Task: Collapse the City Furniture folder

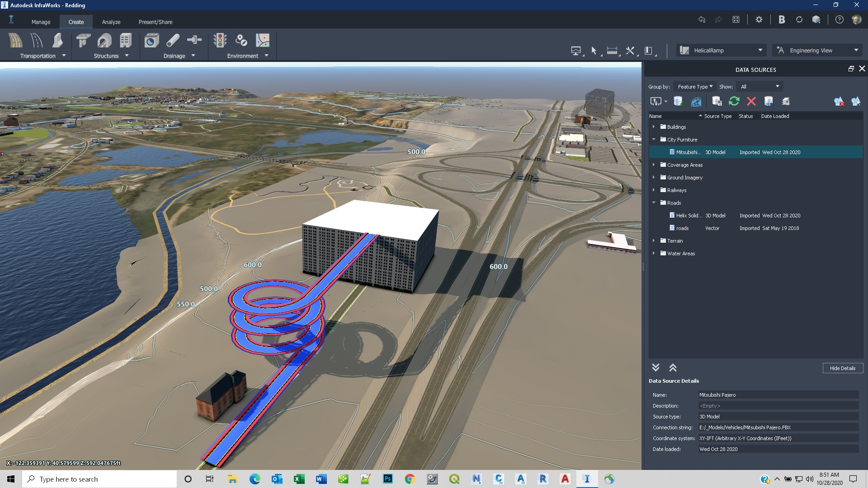Action: 654,140
